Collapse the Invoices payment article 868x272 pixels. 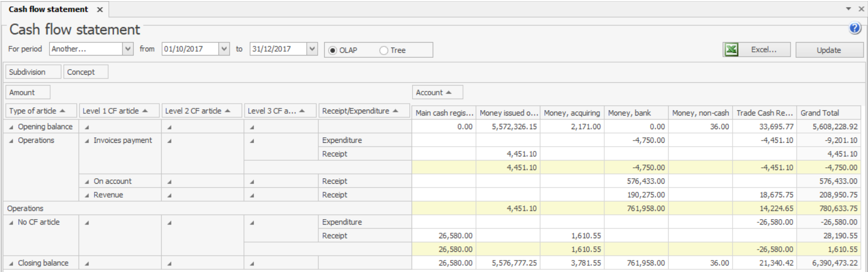[87, 141]
